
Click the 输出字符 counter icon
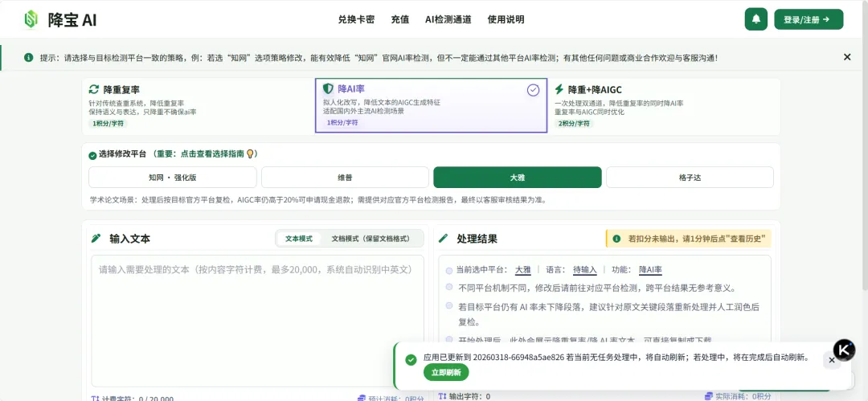(x=442, y=396)
